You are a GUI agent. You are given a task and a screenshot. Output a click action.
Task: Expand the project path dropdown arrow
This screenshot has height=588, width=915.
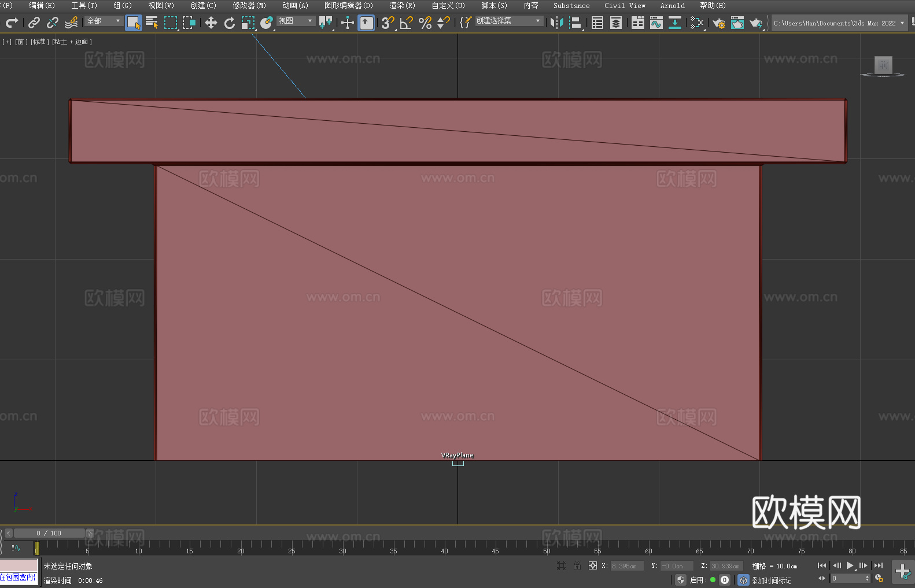(x=902, y=23)
